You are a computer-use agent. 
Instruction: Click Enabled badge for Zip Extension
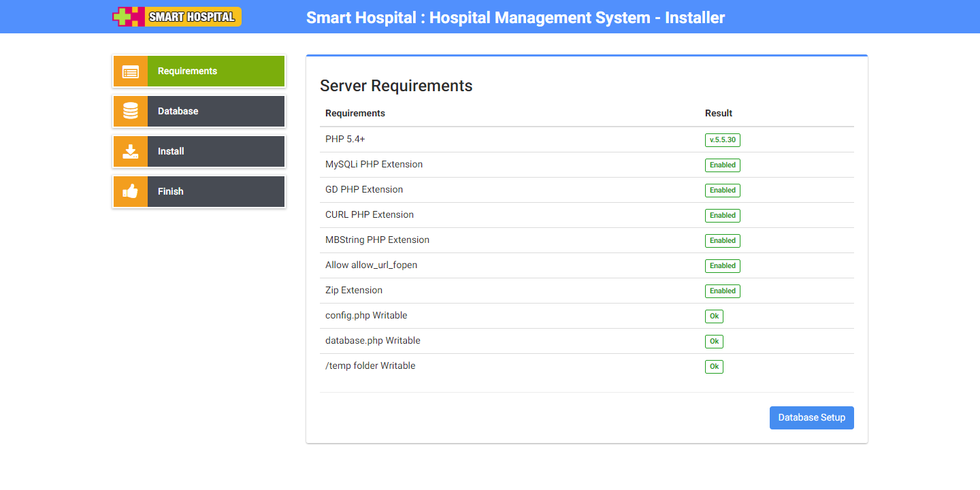[722, 291]
